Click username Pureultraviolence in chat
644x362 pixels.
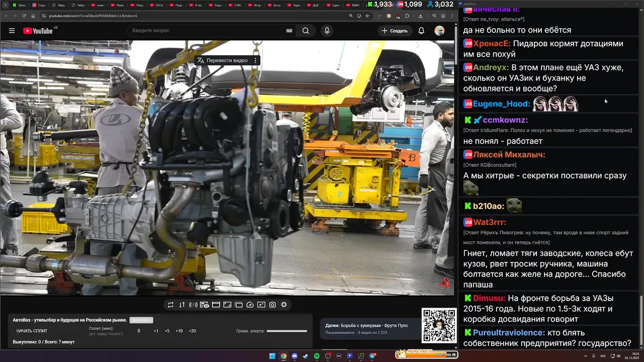[x=509, y=333]
